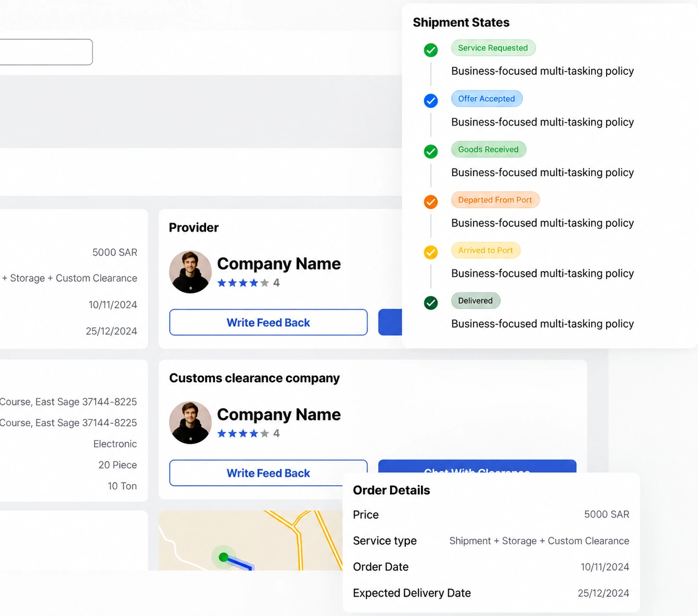Select the Offer Accepted status badge
Viewport: 698px width, 616px height.
click(x=487, y=99)
